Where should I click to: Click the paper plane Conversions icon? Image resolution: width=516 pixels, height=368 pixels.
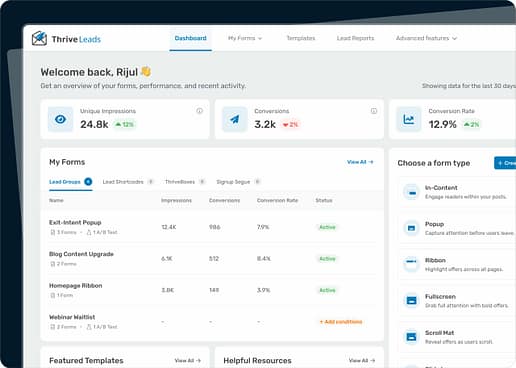(235, 119)
